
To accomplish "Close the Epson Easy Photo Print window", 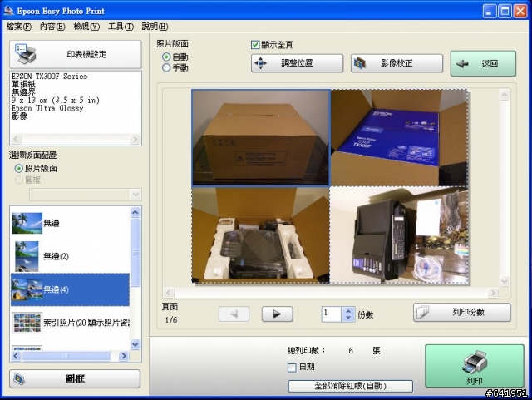I will (520, 11).
